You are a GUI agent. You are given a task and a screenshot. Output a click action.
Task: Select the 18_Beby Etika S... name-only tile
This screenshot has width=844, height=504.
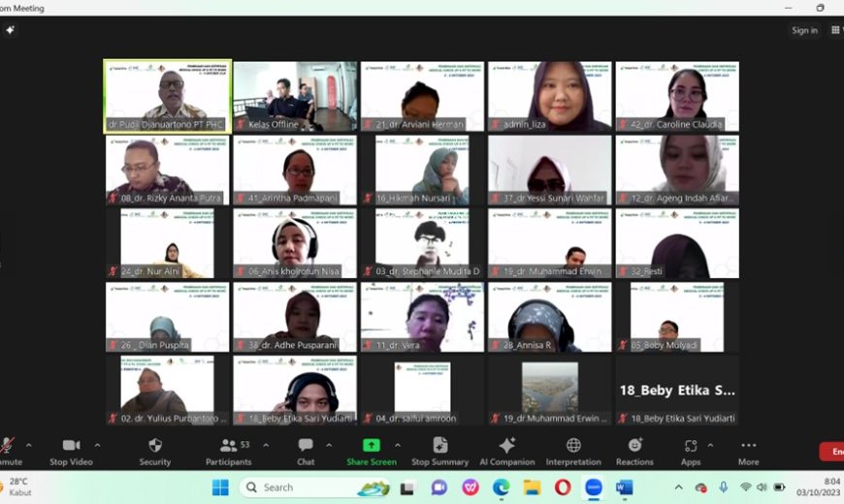pos(677,391)
